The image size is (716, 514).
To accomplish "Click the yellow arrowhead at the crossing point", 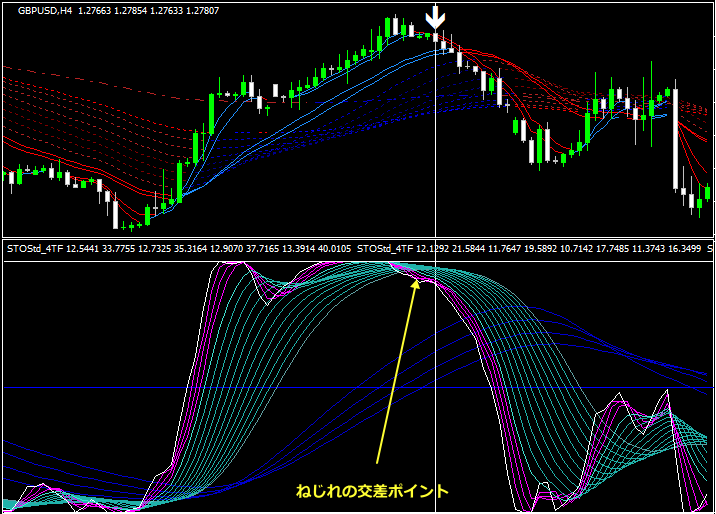I will tap(416, 286).
